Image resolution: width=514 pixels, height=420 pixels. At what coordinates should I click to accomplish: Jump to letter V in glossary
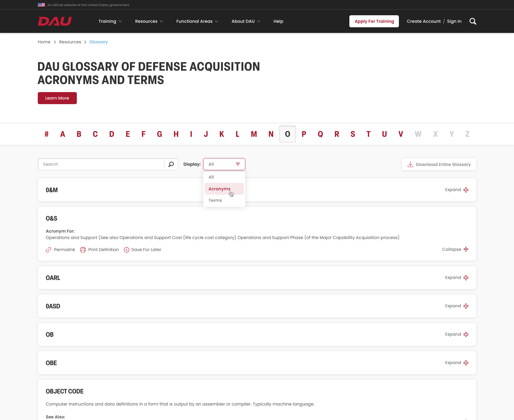pyautogui.click(x=401, y=134)
